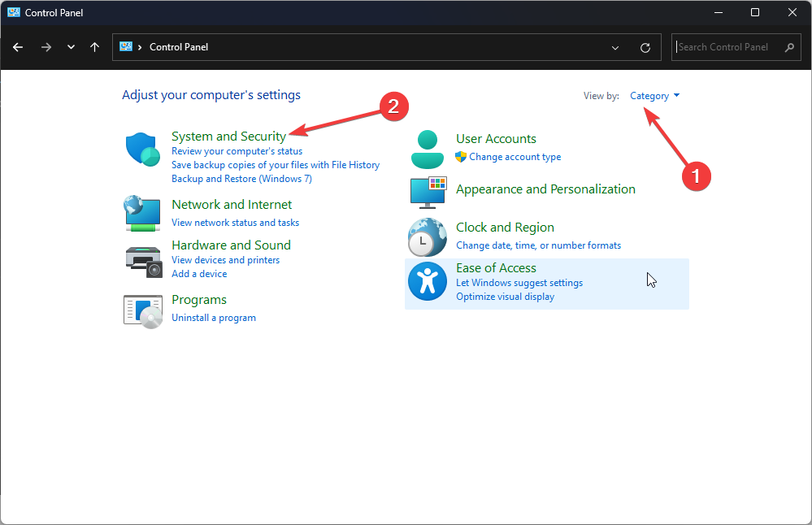Click Change account type link
Viewport: 812px width, 525px height.
[515, 157]
